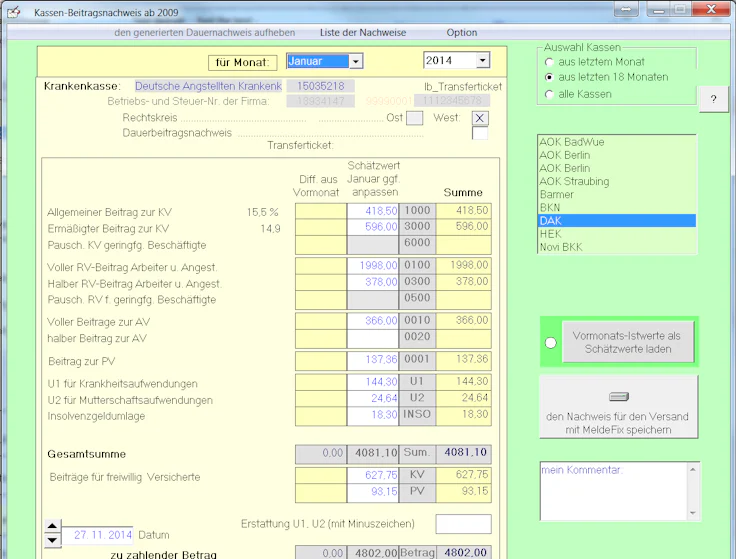
Task: Edit Schätzwert 144,30 for U1 Krankheitsaufwendungen
Action: point(372,382)
